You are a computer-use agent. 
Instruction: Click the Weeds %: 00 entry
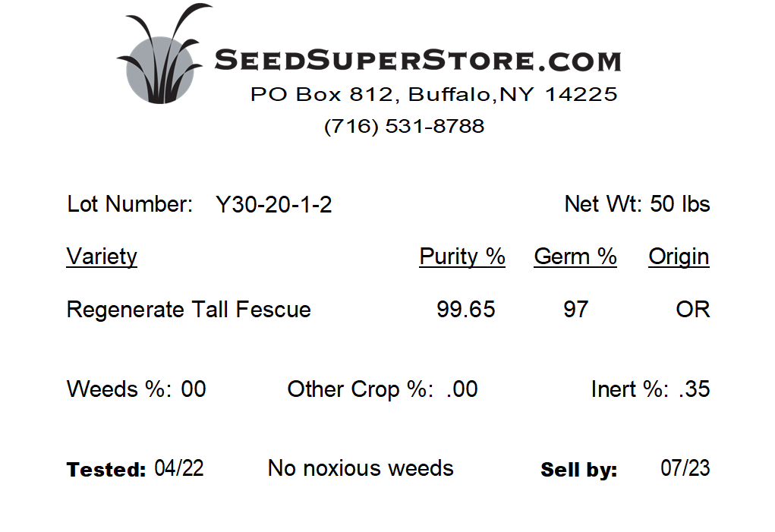coord(137,389)
